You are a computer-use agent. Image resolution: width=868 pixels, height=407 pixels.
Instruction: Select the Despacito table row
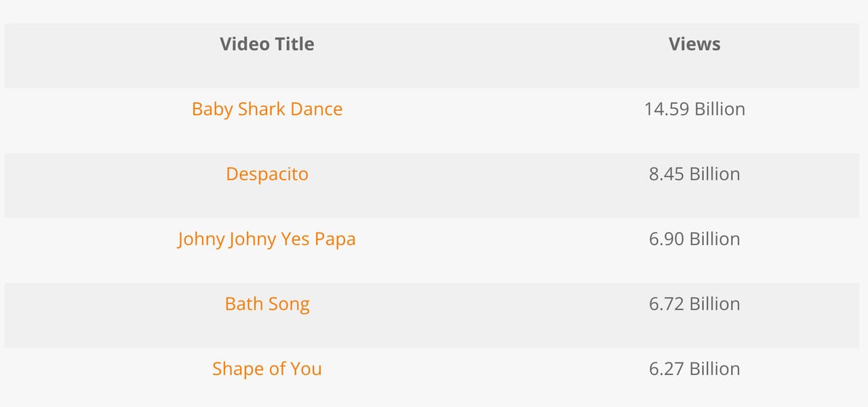click(475, 185)
